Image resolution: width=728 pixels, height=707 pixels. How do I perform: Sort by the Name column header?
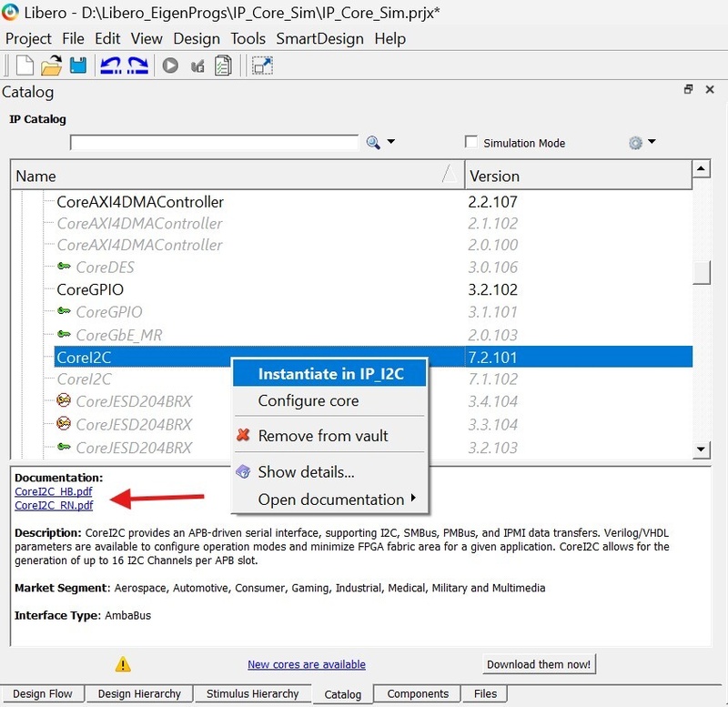click(238, 176)
